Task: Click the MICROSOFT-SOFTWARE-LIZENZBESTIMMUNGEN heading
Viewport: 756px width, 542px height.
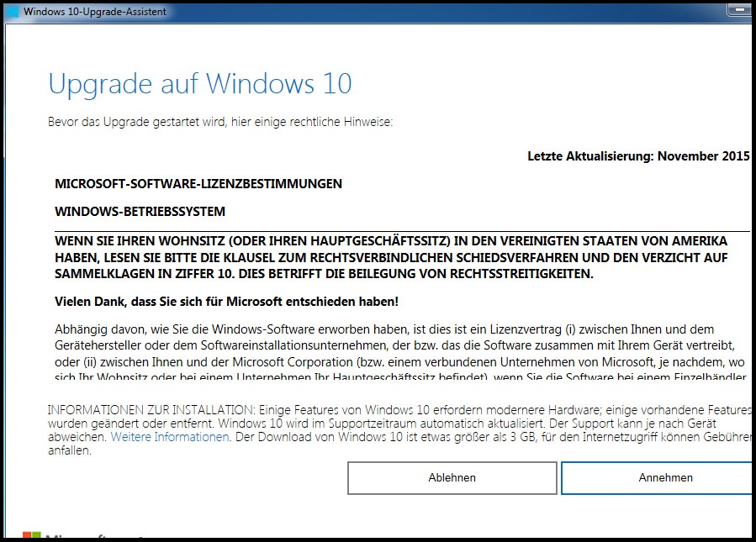Action: tap(198, 183)
